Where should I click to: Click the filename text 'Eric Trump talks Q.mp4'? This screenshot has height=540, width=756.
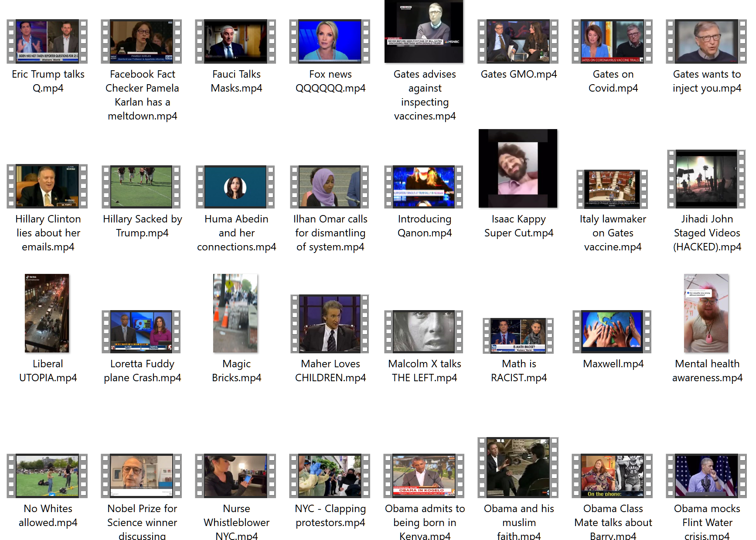point(48,81)
